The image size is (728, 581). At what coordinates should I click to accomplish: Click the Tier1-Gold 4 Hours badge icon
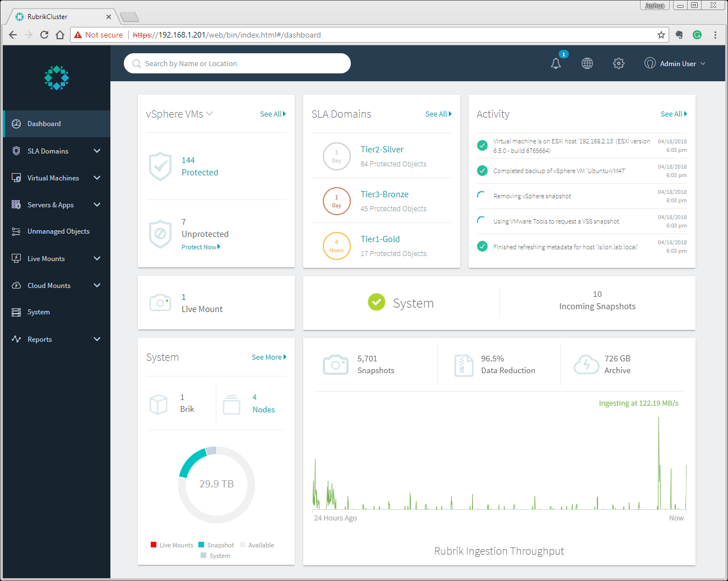pyautogui.click(x=336, y=245)
